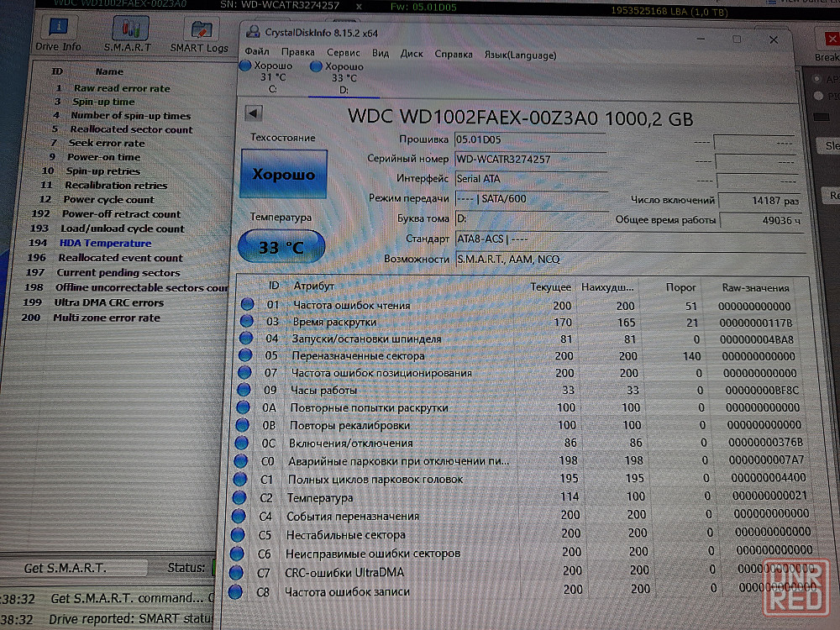Click the previous disk arrow button
The image size is (840, 630).
(x=254, y=113)
